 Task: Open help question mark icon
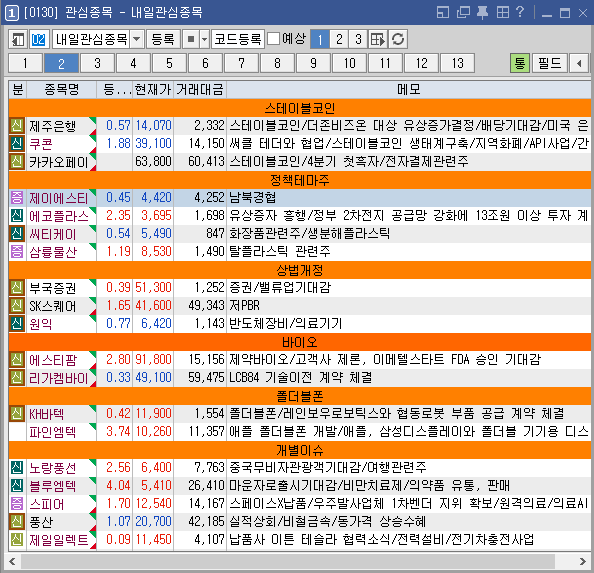(x=520, y=12)
